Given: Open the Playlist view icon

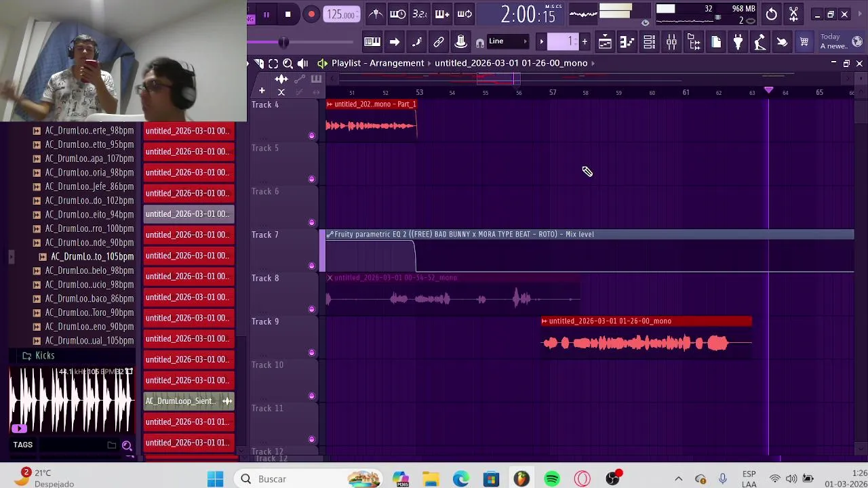Looking at the screenshot, I should tap(605, 42).
